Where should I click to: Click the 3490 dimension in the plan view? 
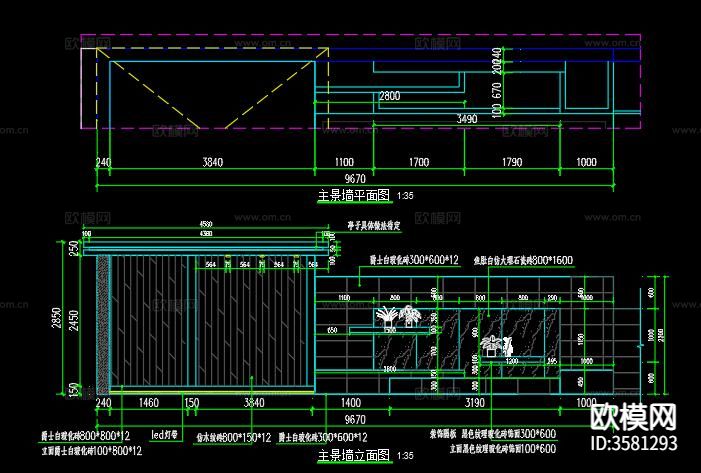coord(467,119)
